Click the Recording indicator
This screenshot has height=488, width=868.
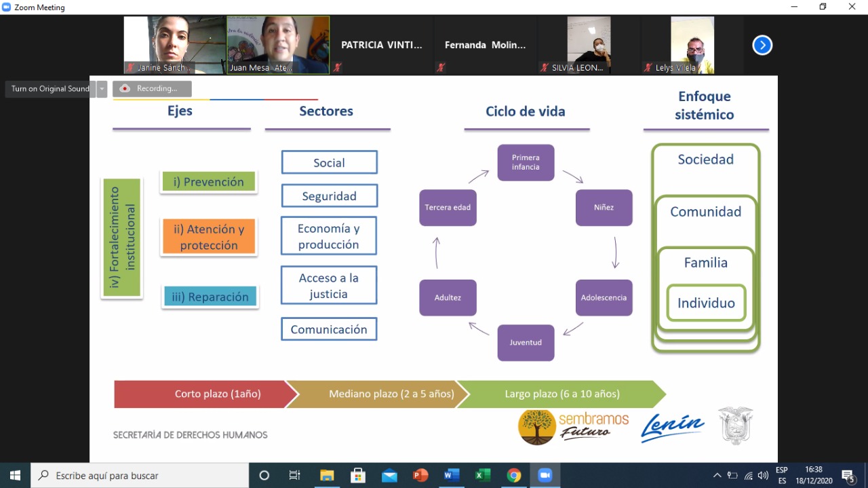152,89
